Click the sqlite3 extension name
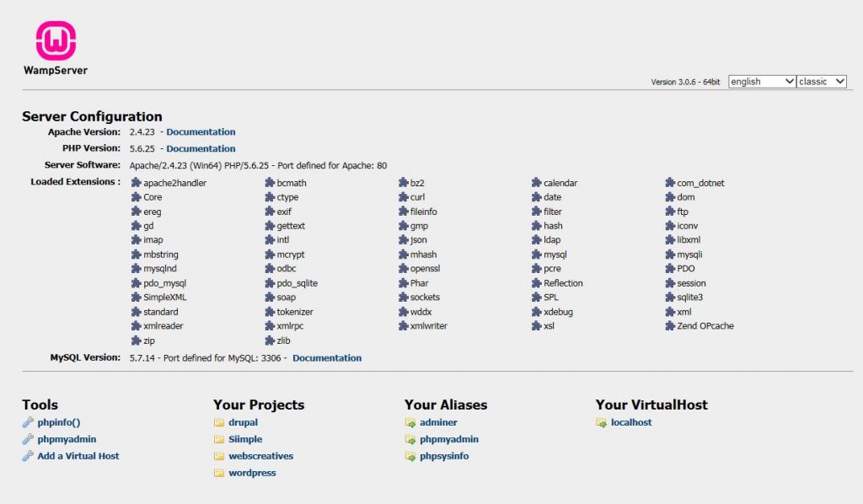This screenshot has width=863, height=504. pos(689,298)
